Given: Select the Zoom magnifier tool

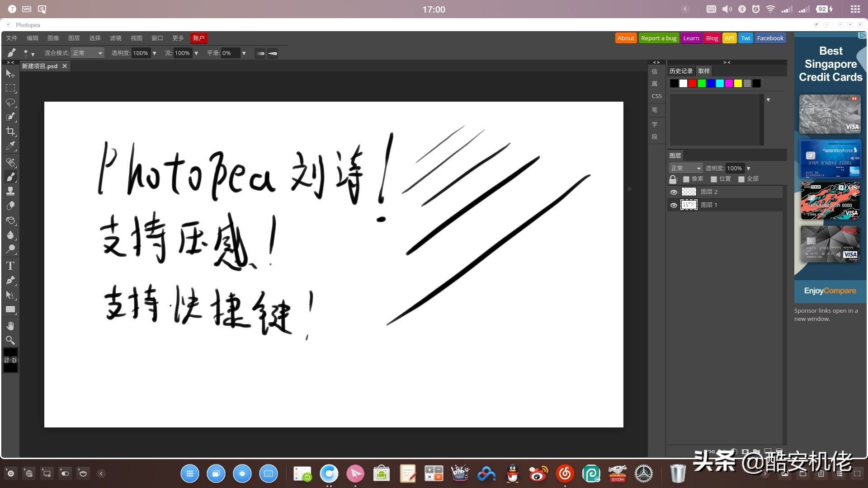Looking at the screenshot, I should [10, 340].
